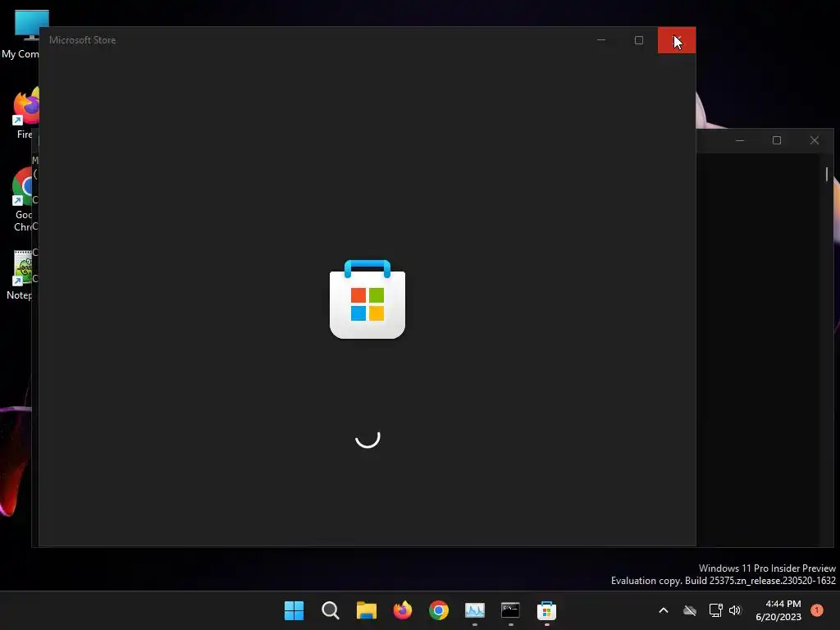Select the Google Chrome desktop shortcut

[x=22, y=199]
